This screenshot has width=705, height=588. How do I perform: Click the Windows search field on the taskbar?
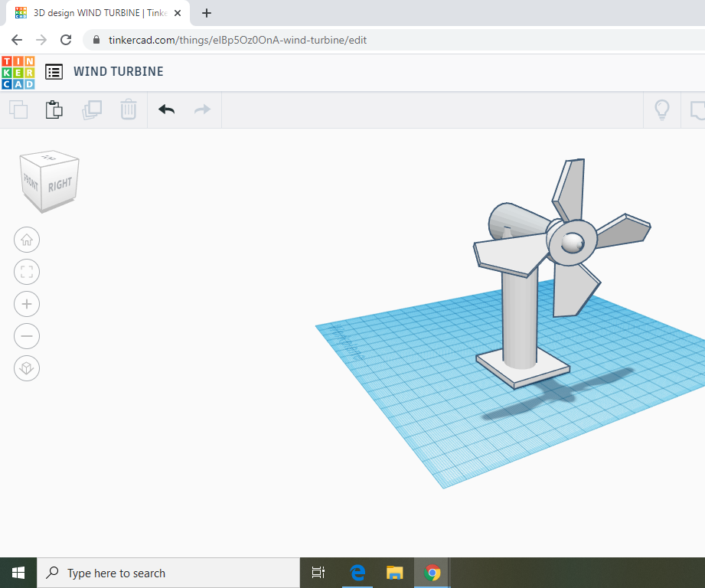coord(168,573)
